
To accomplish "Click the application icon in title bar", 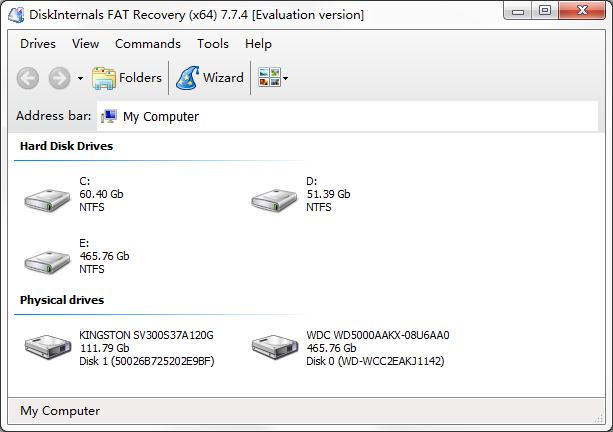I will click(x=16, y=15).
